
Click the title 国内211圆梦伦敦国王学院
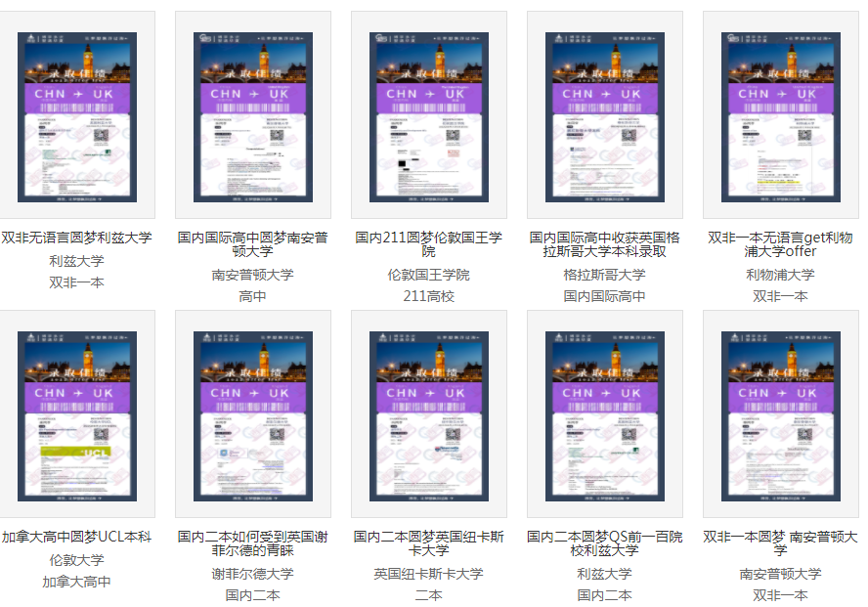tap(429, 244)
